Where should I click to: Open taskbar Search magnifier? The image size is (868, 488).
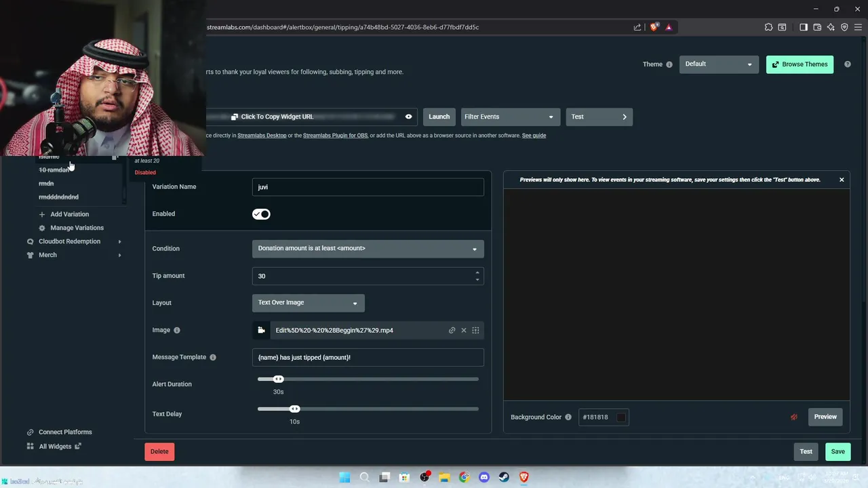365,477
